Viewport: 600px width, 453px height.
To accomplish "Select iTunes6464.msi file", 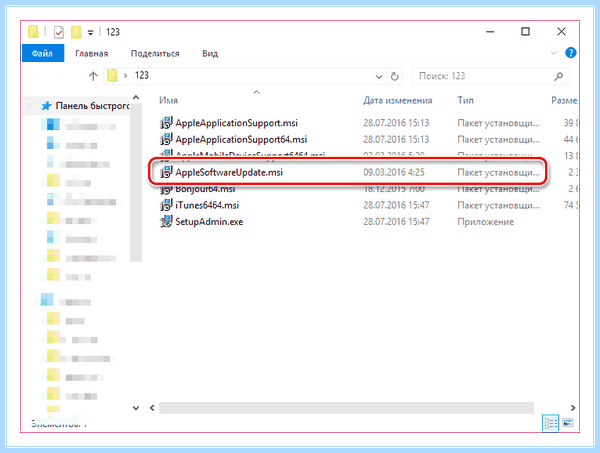I will (x=207, y=205).
